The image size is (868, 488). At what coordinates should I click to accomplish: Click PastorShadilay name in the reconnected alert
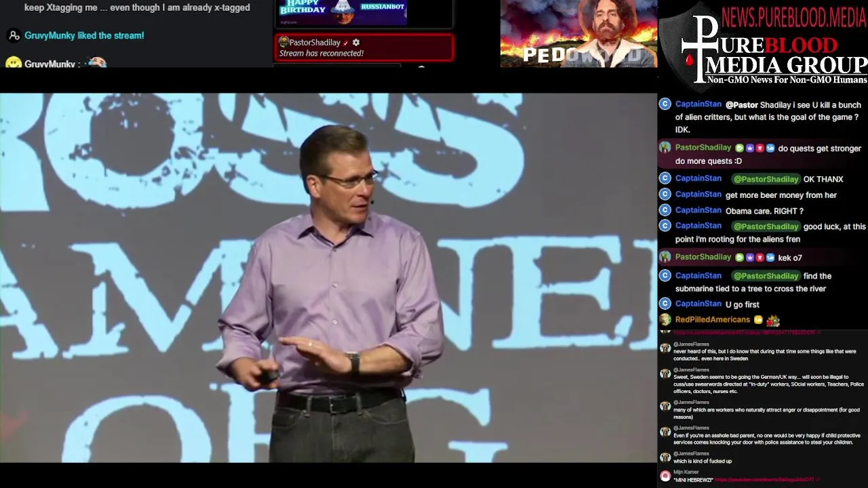315,42
